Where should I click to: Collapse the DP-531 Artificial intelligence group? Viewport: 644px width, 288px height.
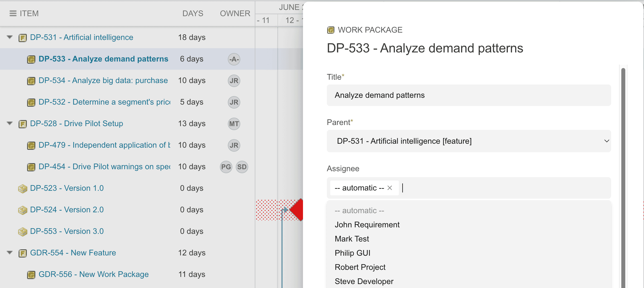pos(10,37)
